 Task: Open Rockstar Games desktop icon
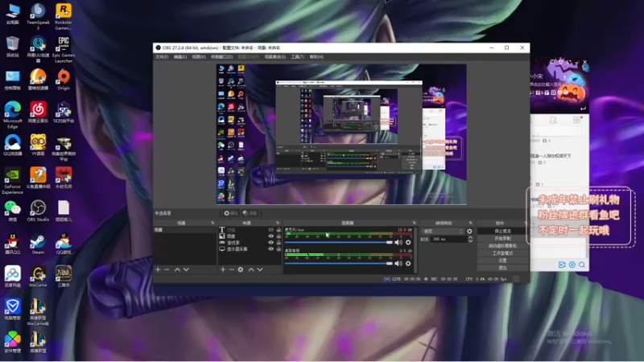pos(64,16)
